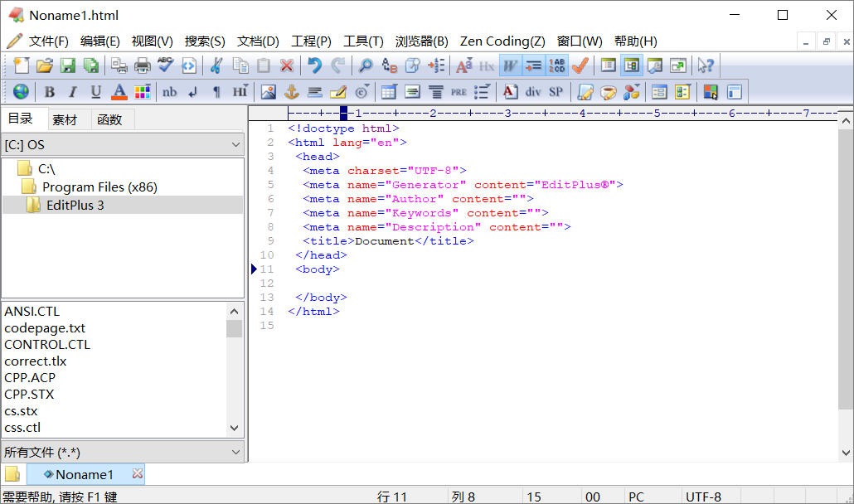854x504 pixels.
Task: Open the file filter 所有文件 dropdown
Action: coord(123,452)
